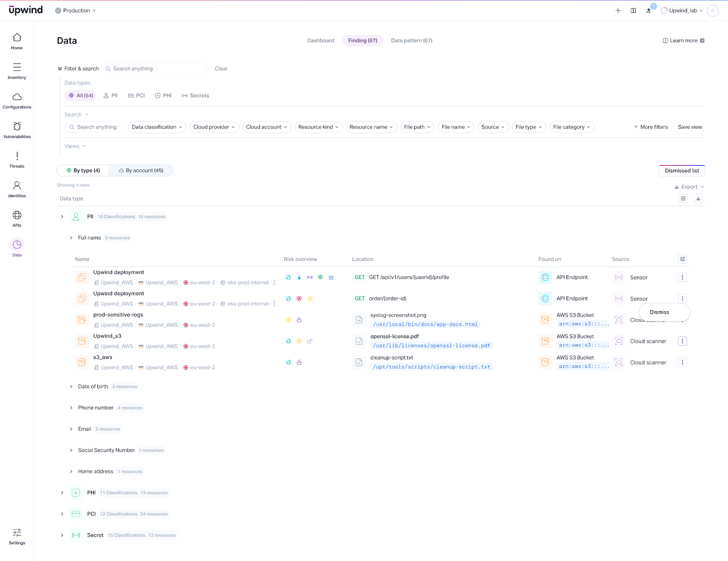Open the Threats section
728x561 pixels.
click(x=17, y=159)
